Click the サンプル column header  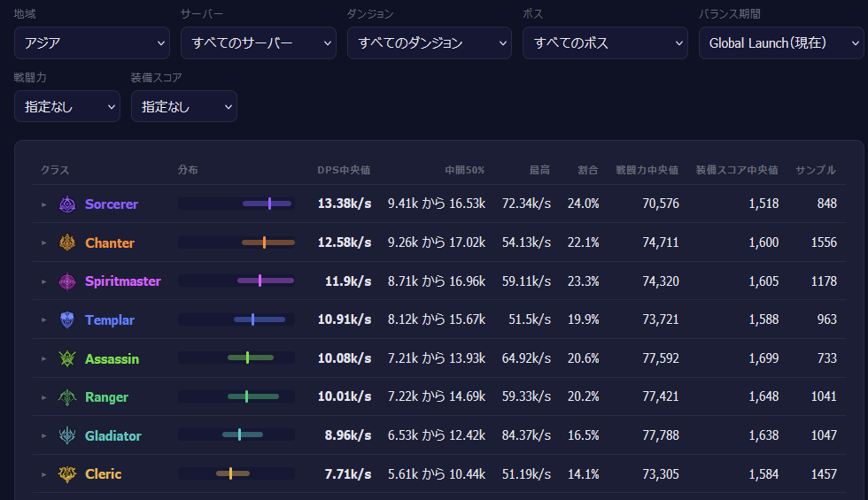(x=816, y=170)
